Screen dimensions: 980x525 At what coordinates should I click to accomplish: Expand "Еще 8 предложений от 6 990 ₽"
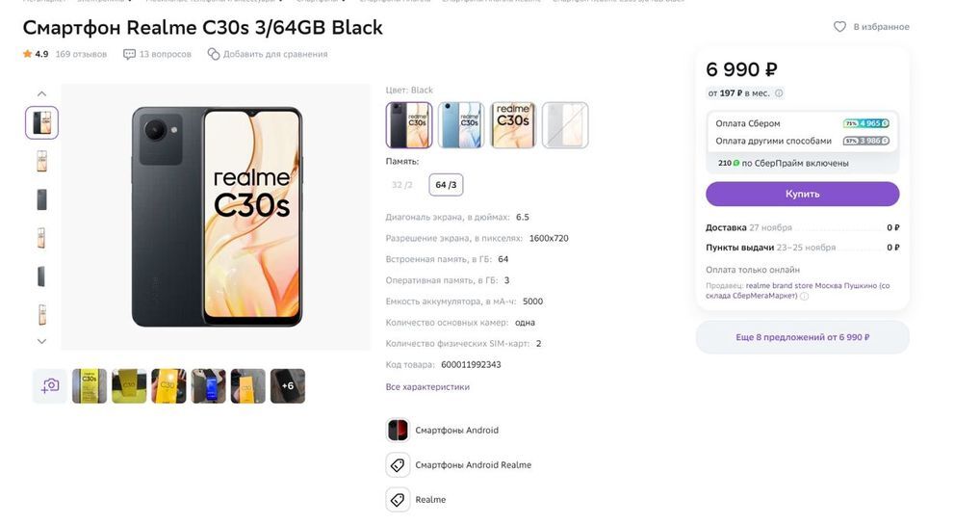click(802, 337)
